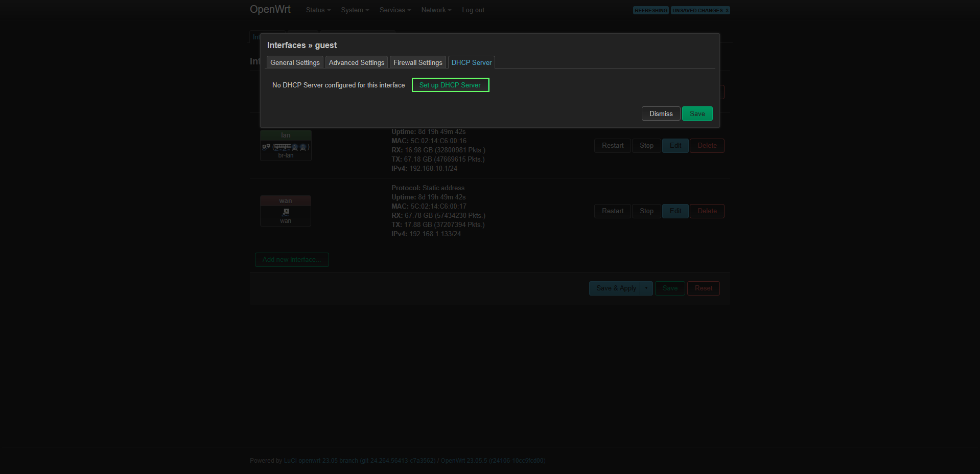Click the REFRESHING status badge
The width and height of the screenshot is (980, 474).
(651, 10)
